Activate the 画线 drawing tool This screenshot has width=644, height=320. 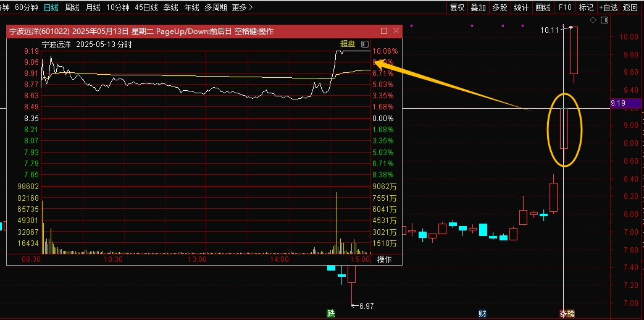coord(543,7)
